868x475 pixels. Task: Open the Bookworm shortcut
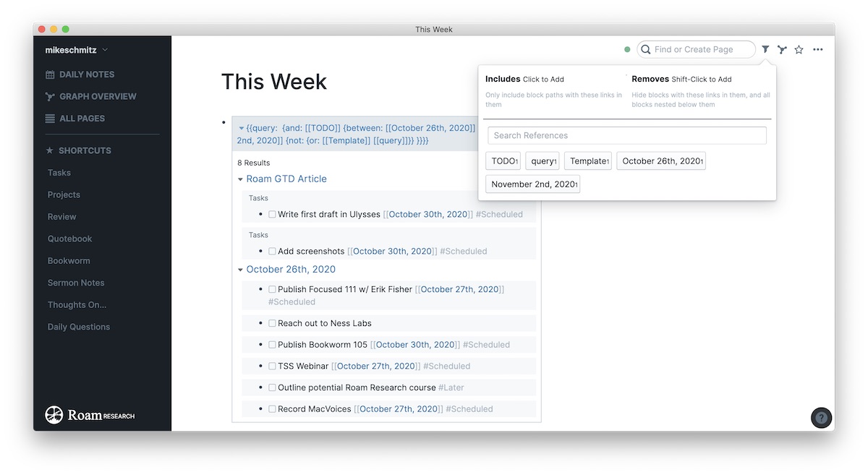coord(69,261)
